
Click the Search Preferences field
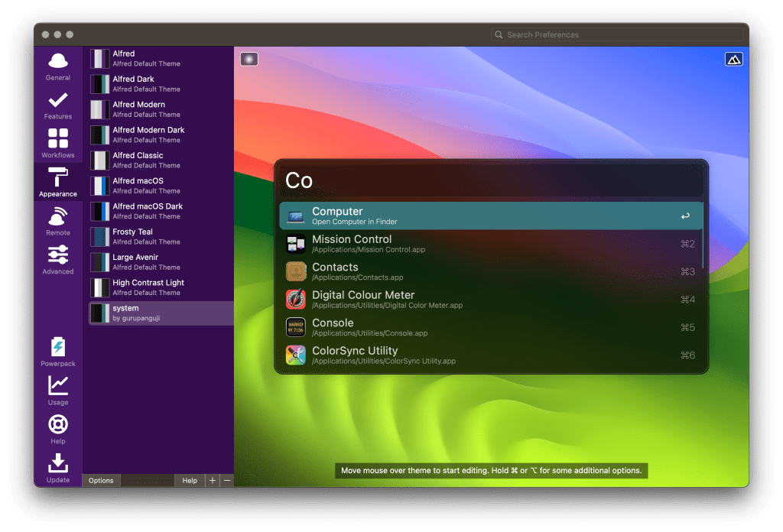tap(618, 34)
